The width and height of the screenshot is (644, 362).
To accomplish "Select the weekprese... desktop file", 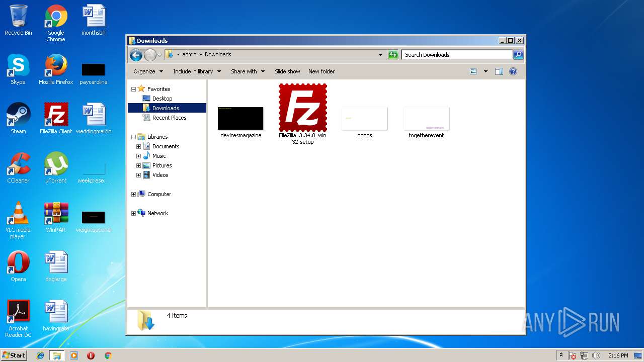I will [x=94, y=172].
